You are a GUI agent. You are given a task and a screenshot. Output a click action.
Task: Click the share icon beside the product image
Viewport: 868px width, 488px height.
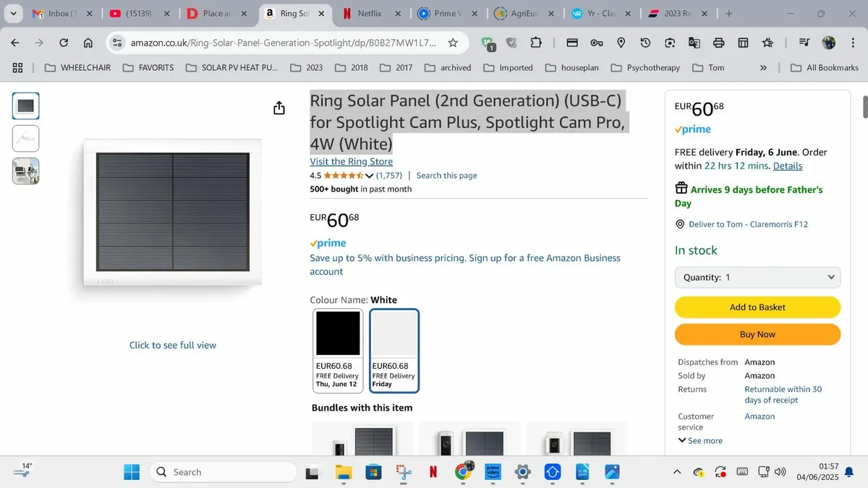pos(279,108)
